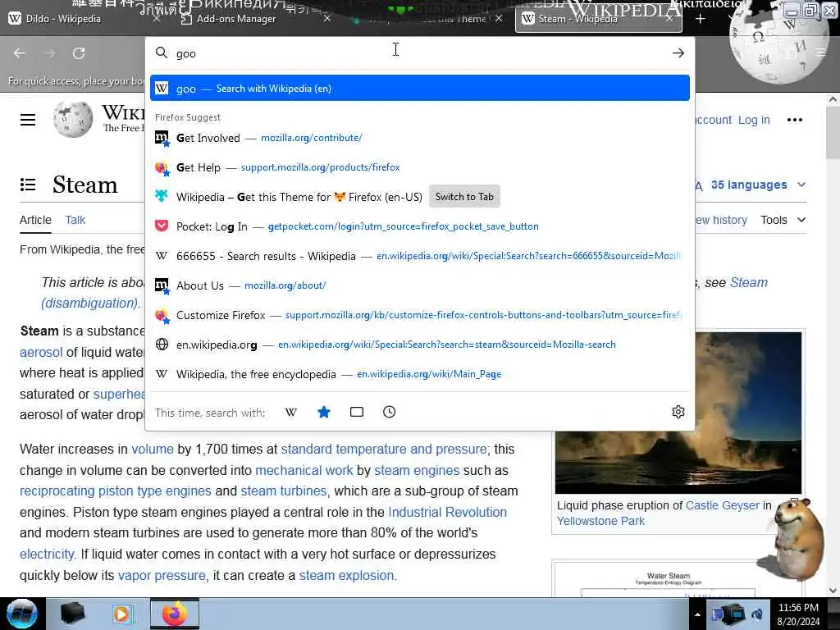The height and width of the screenshot is (630, 840).
Task: Select tabs search shortcut icon
Action: 357,412
